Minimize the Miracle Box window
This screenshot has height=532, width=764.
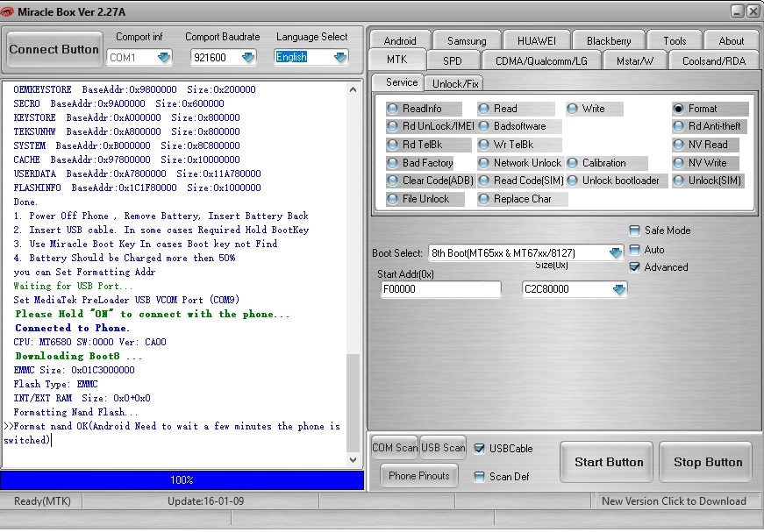[738, 11]
